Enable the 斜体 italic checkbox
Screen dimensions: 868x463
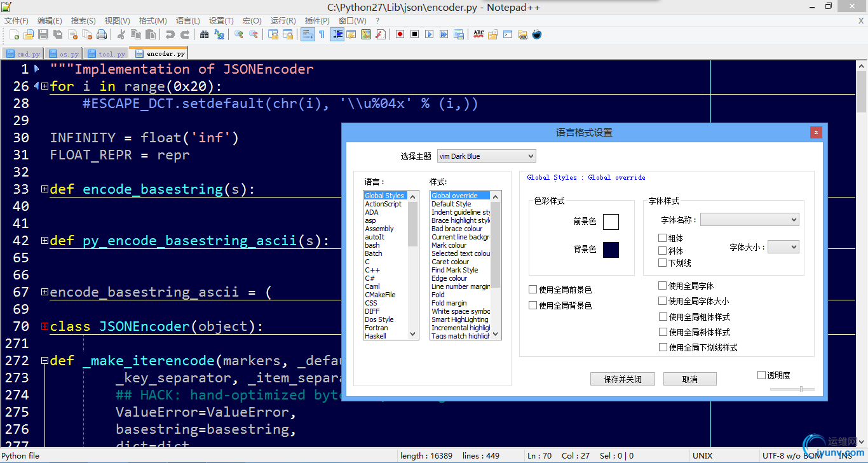point(663,250)
